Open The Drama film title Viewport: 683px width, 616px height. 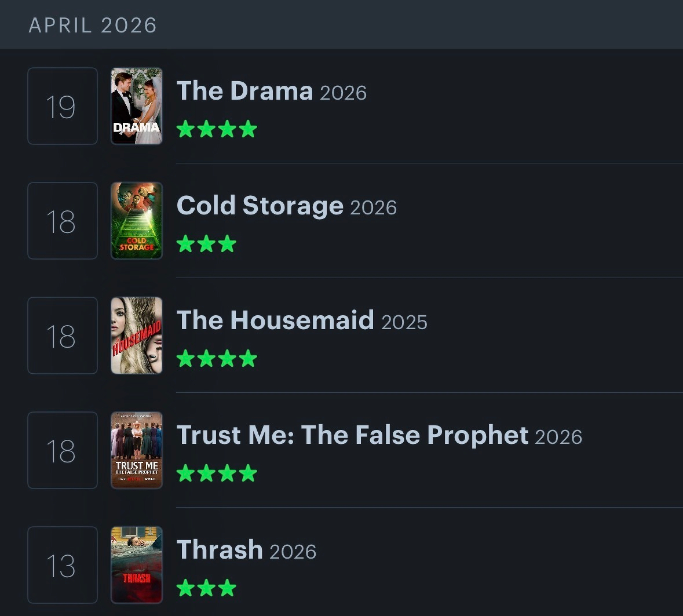(x=244, y=91)
